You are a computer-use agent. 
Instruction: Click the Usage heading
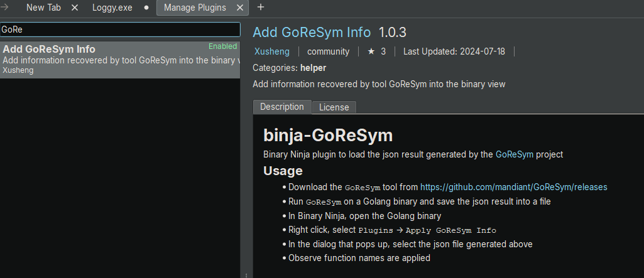pos(283,171)
